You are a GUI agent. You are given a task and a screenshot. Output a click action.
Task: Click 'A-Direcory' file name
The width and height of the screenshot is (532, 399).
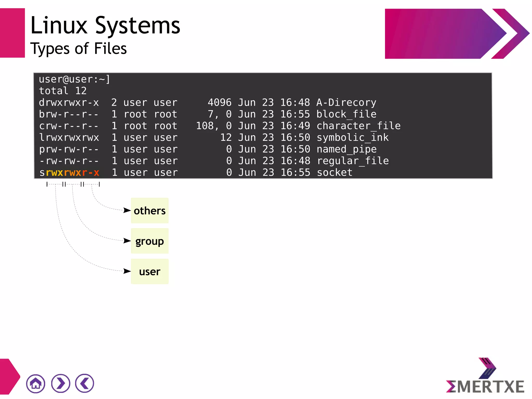346,103
